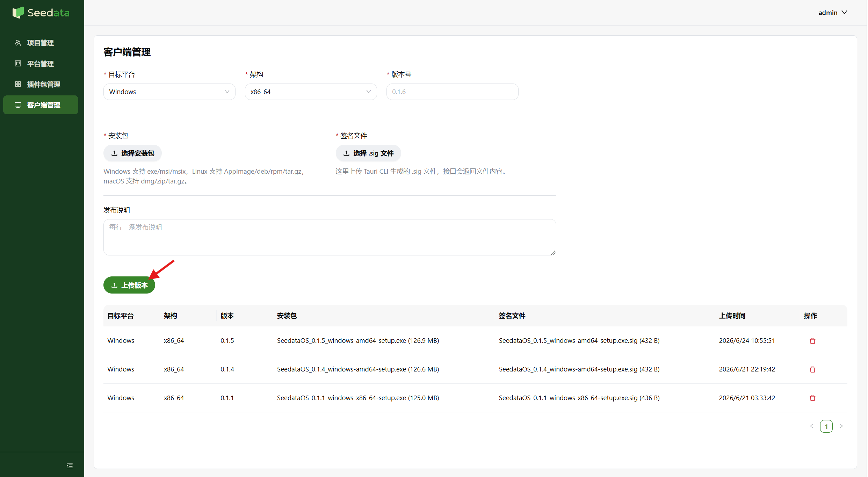Go to previous page arrow
This screenshot has width=868, height=477.
[811, 426]
